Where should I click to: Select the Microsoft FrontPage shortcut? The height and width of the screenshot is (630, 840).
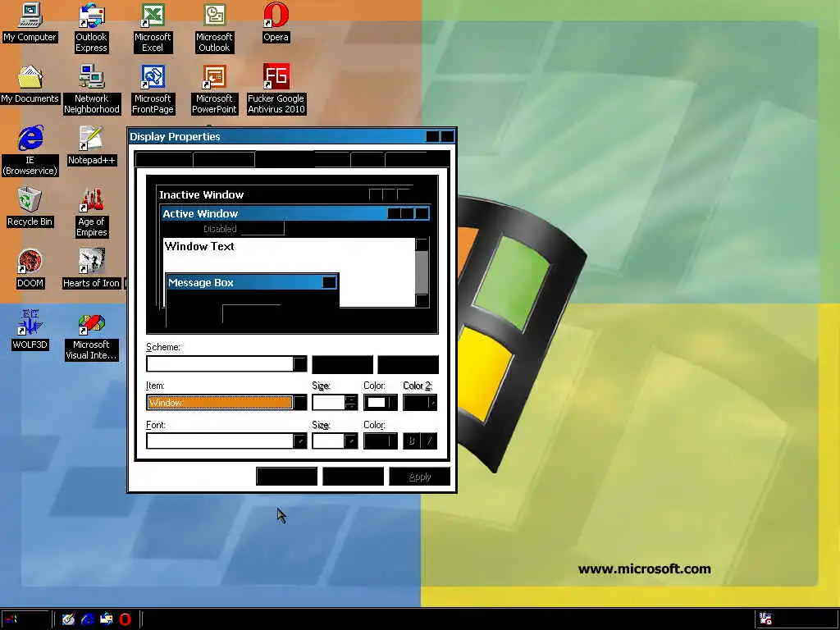point(153,89)
